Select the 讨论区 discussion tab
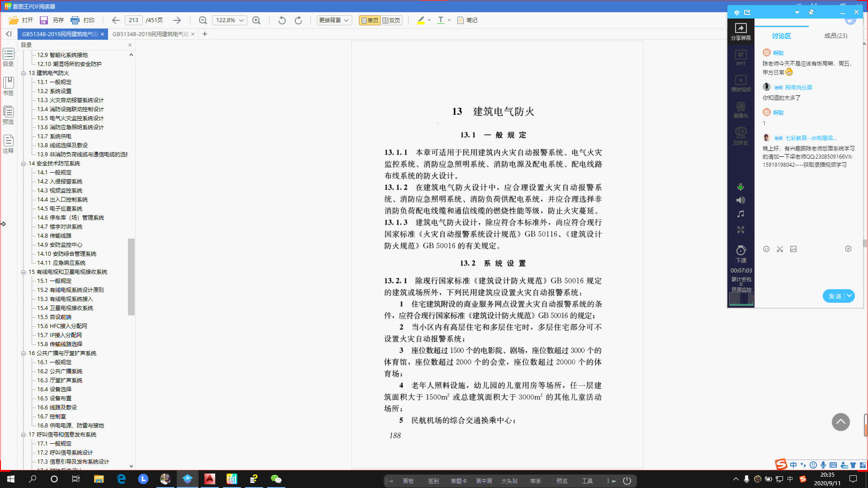This screenshot has width=868, height=488. point(781,36)
